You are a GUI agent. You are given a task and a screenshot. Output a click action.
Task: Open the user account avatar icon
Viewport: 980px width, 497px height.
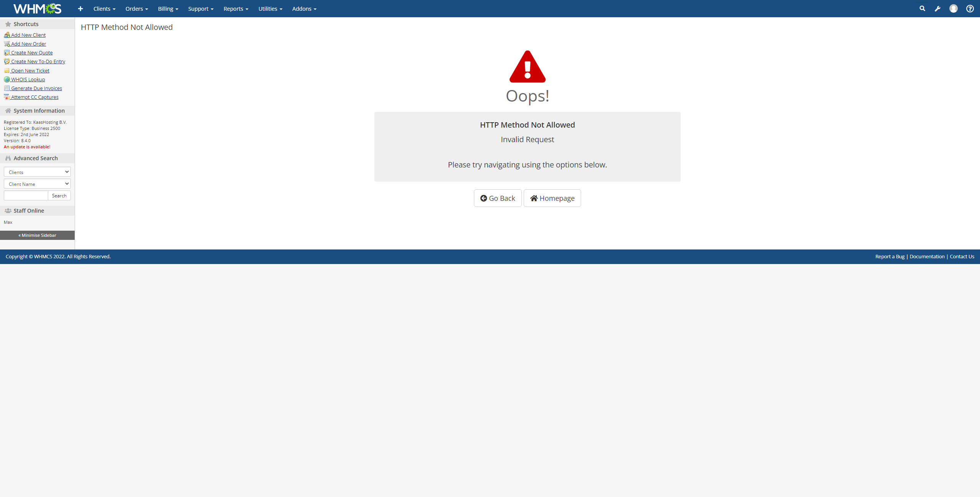[953, 8]
